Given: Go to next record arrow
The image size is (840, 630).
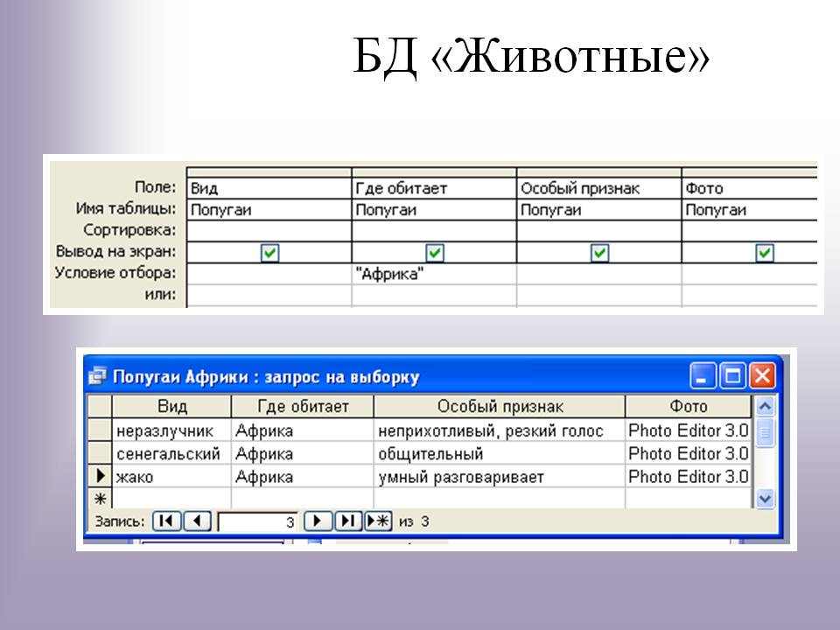Looking at the screenshot, I should (317, 521).
